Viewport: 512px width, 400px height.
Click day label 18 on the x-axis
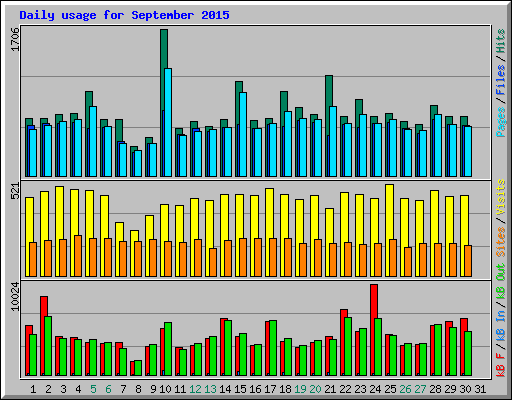(285, 389)
